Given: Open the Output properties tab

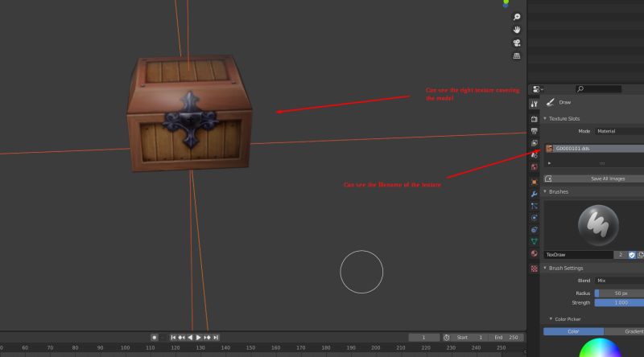Looking at the screenshot, I should point(534,131).
